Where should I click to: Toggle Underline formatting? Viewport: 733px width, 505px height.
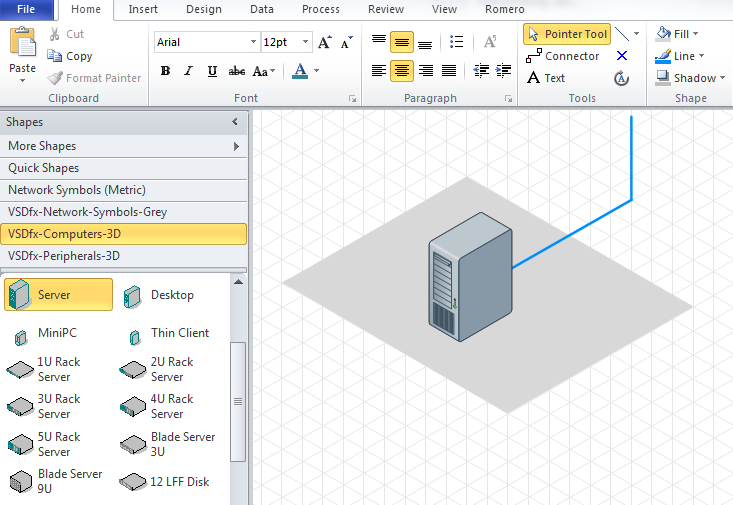(212, 71)
